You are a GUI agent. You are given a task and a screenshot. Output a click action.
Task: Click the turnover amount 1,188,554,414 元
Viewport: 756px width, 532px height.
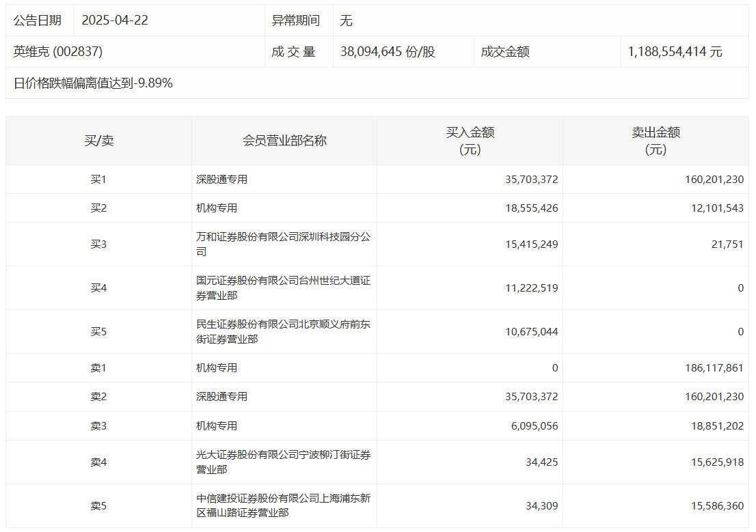(x=675, y=52)
